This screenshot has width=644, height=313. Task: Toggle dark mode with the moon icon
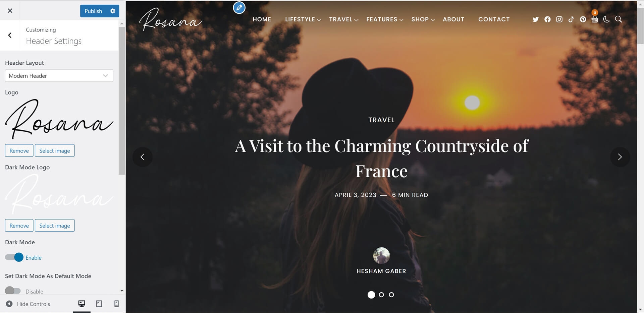(606, 19)
